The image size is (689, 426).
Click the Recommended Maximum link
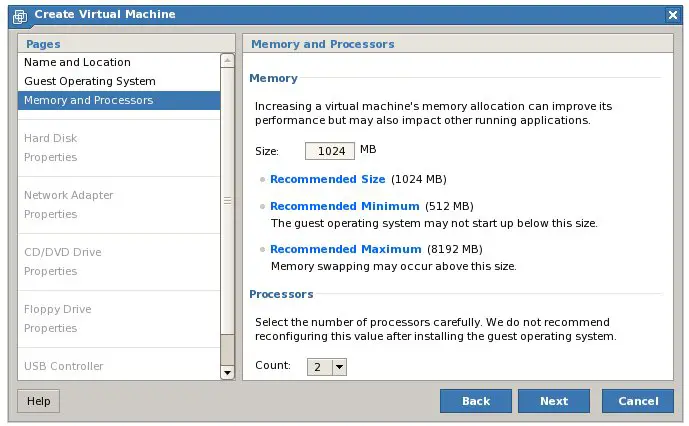click(345, 249)
